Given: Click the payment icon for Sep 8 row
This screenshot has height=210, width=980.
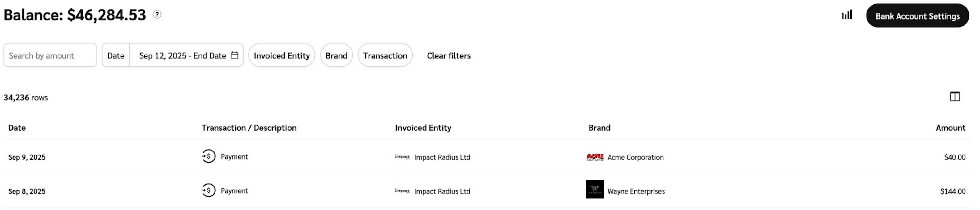Looking at the screenshot, I should pos(208,190).
